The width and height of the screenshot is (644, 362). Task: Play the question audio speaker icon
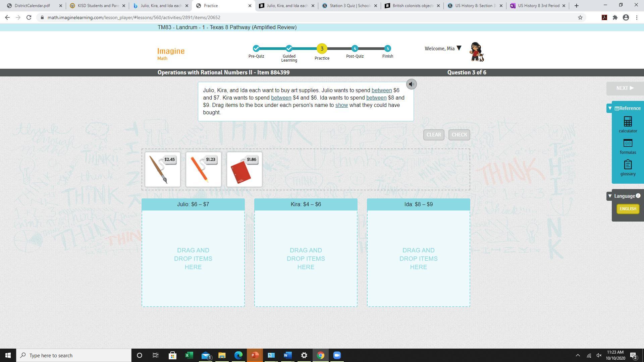411,84
